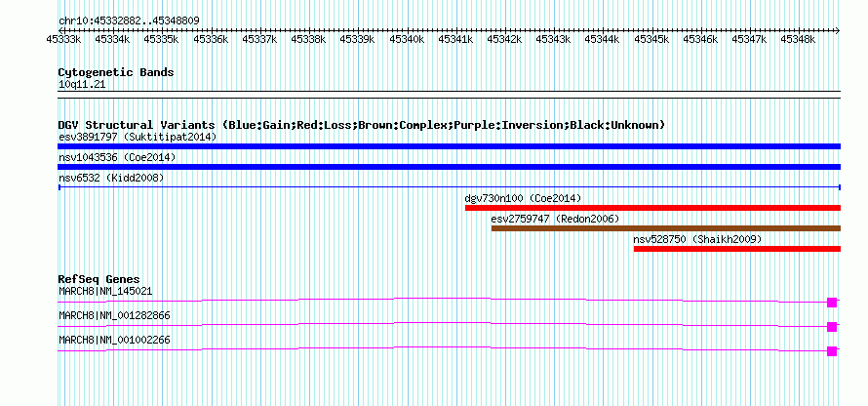
Task: Click the MARCH8|NM_145021 gene label
Action: pos(105,291)
